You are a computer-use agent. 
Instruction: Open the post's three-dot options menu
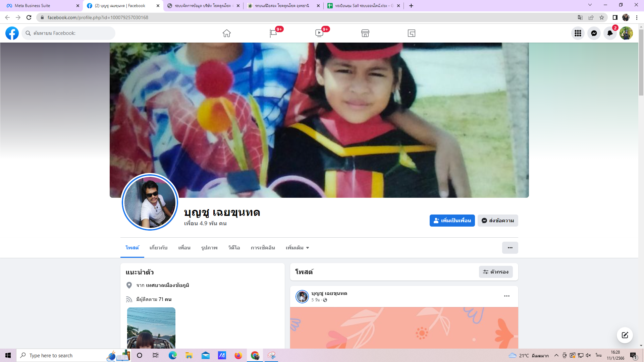click(x=506, y=296)
